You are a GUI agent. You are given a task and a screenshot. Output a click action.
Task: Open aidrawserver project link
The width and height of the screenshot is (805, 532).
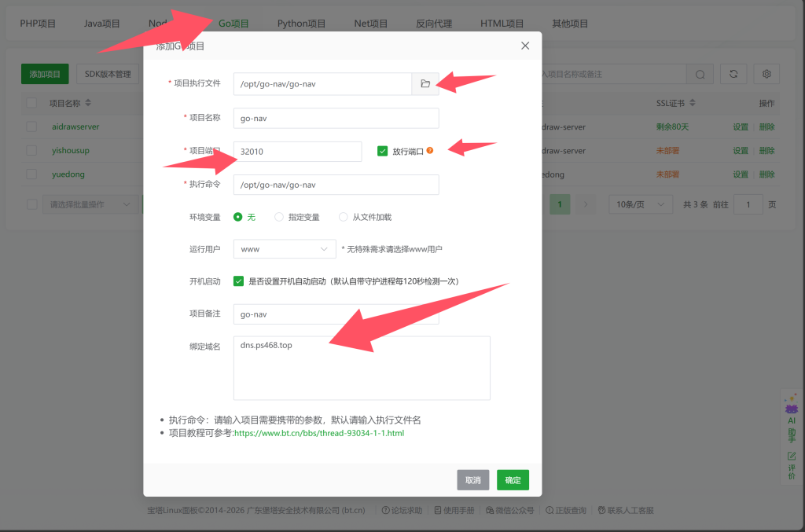[75, 127]
